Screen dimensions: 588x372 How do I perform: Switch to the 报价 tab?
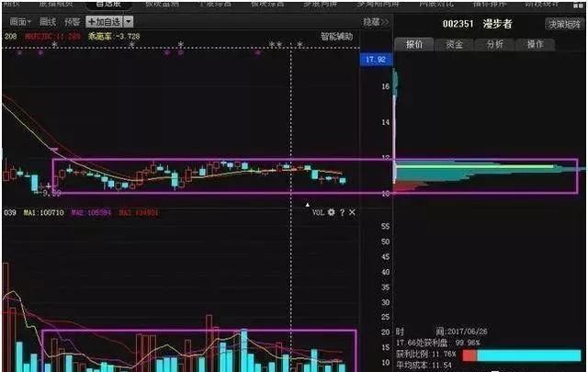point(414,44)
